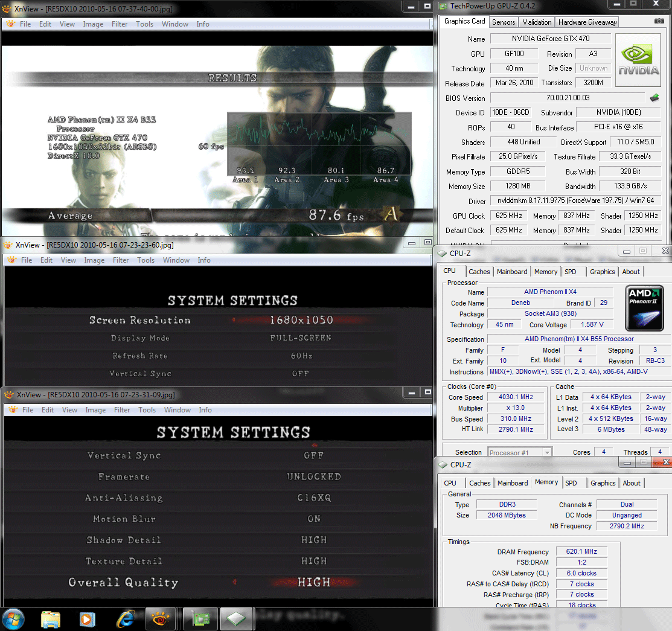Launch Windows Media Player from taskbar

[88, 620]
